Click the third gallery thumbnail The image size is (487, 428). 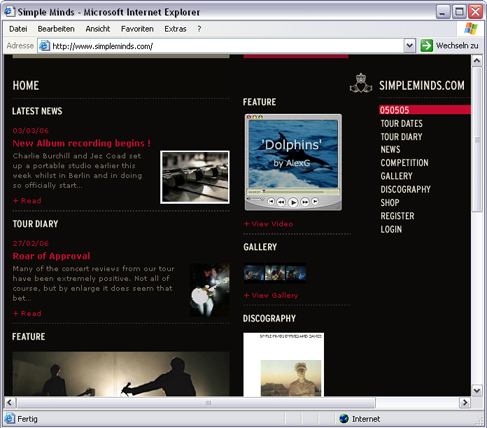pyautogui.click(x=296, y=273)
